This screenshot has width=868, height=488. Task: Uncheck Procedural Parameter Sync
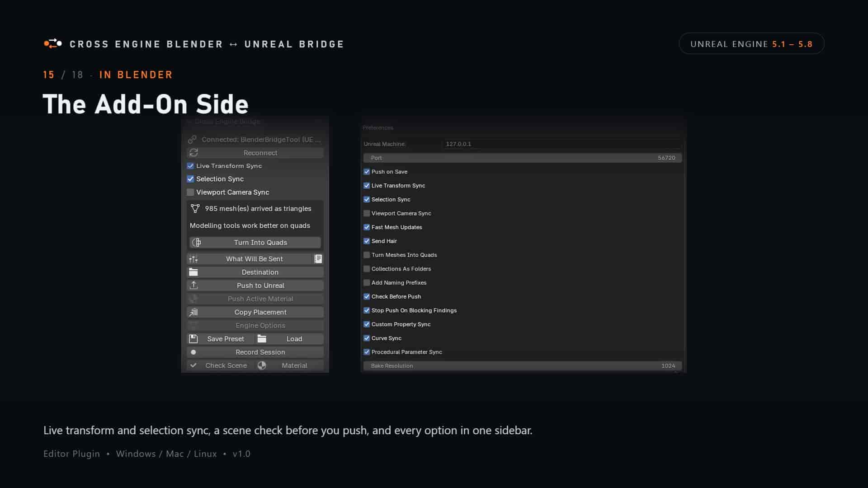367,352
